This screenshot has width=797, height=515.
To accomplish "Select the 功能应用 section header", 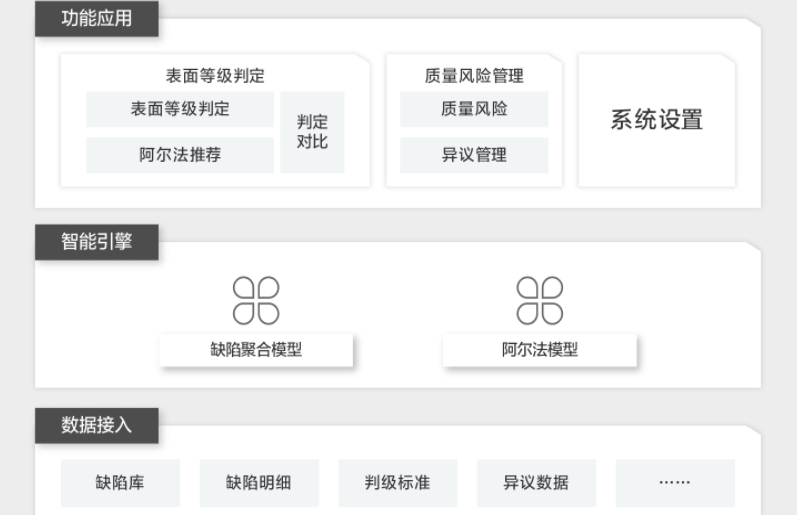I will pyautogui.click(x=97, y=18).
